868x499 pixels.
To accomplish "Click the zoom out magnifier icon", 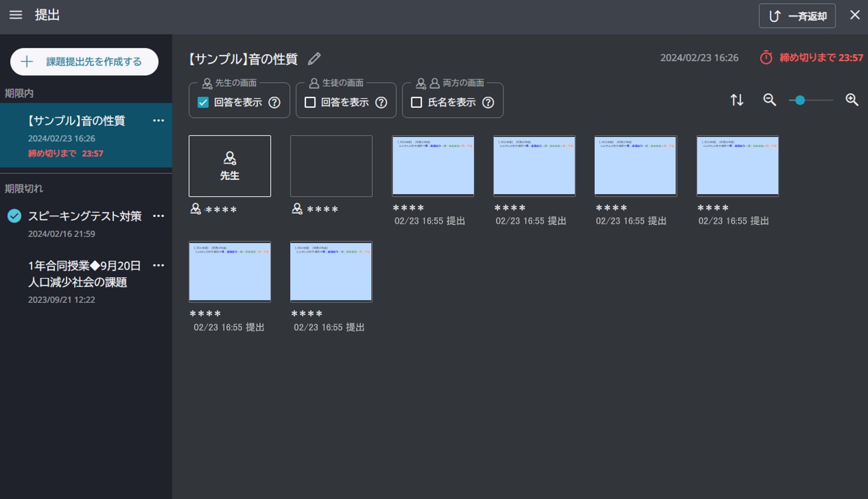I will (x=769, y=100).
